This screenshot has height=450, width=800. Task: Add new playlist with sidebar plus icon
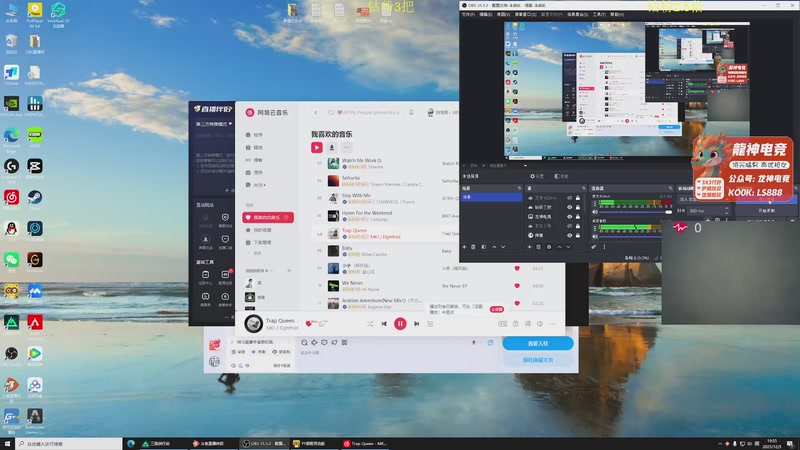pos(289,270)
